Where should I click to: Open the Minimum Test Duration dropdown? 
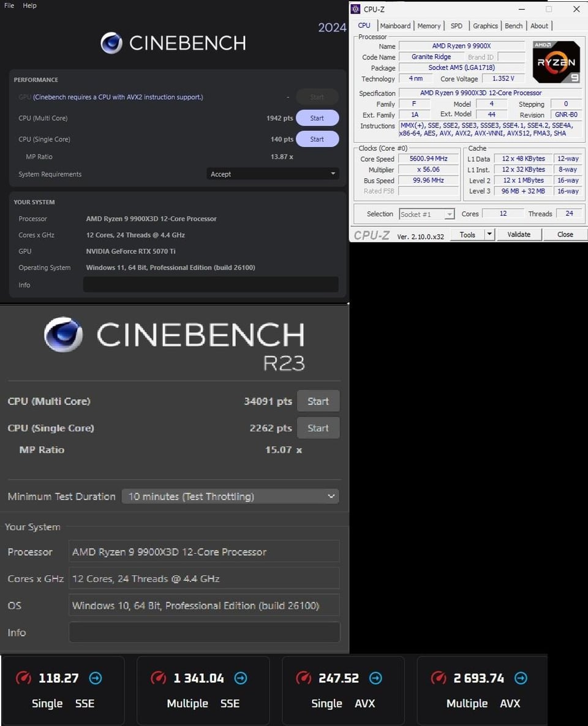click(230, 496)
